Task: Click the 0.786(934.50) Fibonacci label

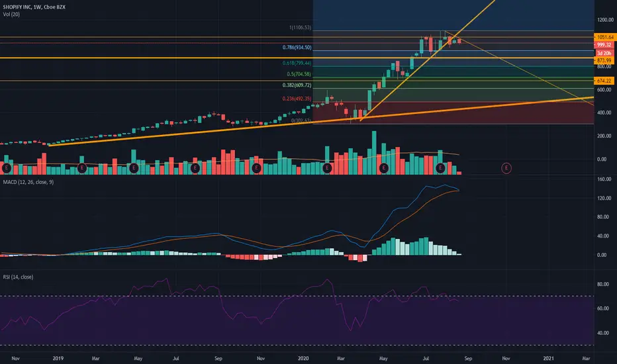Action: [297, 47]
